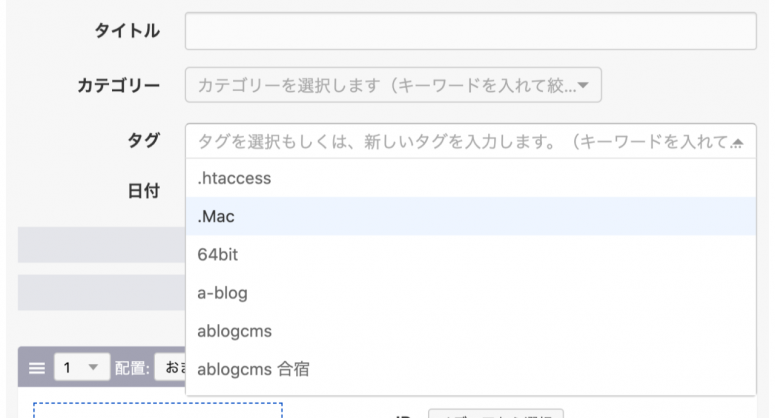Focus the タグ keyword input box
Image resolution: width=775 pixels, height=418 pixels.
tap(460, 142)
